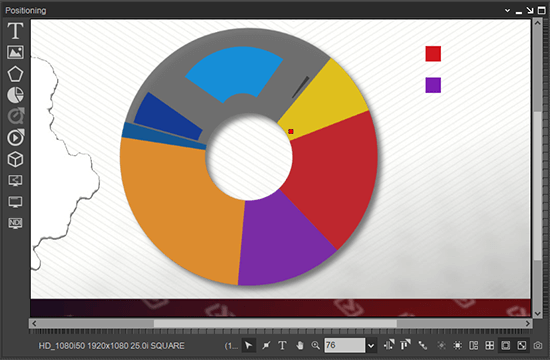Toggle the safe-area frame display

[x=505, y=346]
